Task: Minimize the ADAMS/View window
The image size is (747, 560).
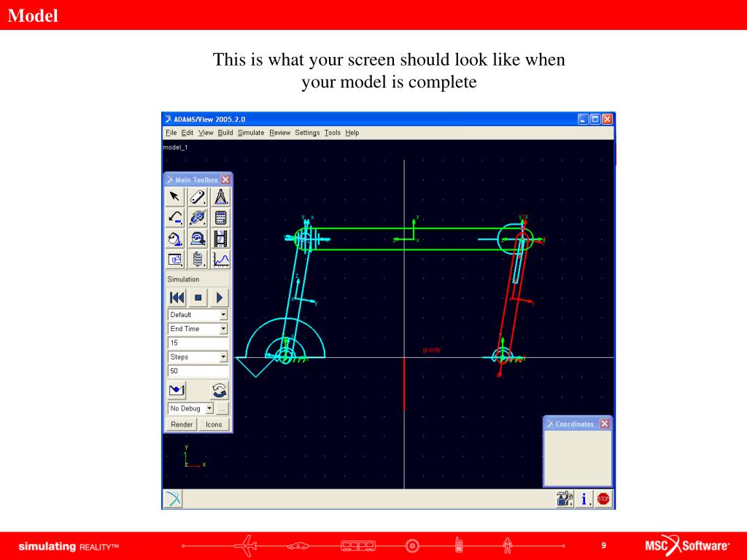Action: click(x=583, y=119)
